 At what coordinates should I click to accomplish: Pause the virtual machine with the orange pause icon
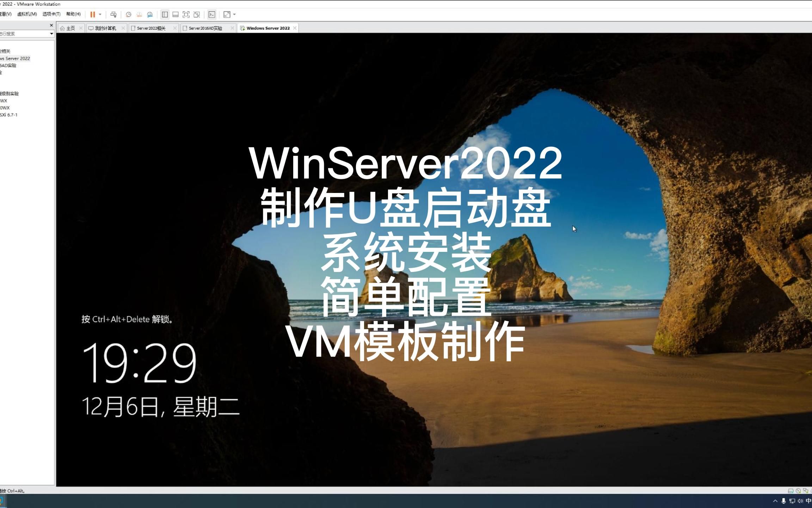coord(93,14)
